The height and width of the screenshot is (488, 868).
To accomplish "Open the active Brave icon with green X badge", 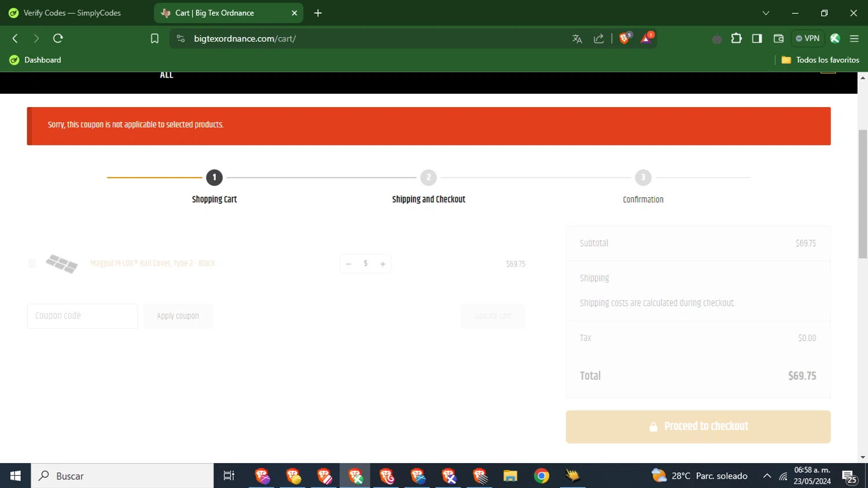I will pyautogui.click(x=355, y=476).
